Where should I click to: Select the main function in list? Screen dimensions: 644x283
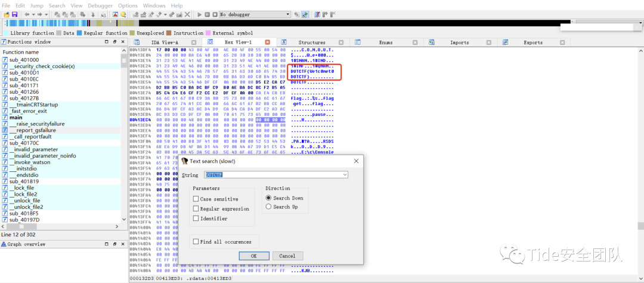16,118
